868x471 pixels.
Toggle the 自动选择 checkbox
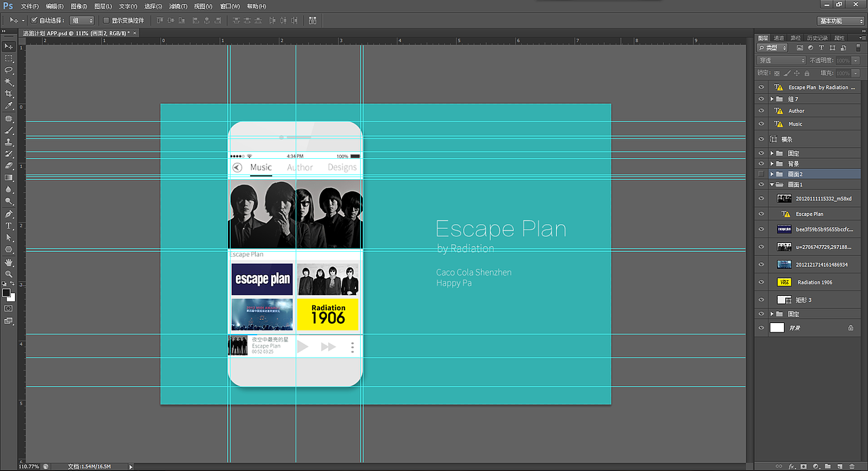tap(34, 20)
